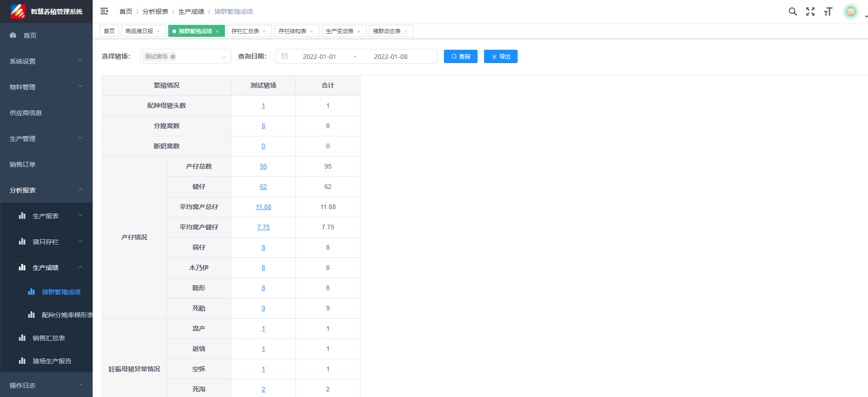The image size is (868, 397).
Task: Close the 生产变动表 tab
Action: (359, 31)
